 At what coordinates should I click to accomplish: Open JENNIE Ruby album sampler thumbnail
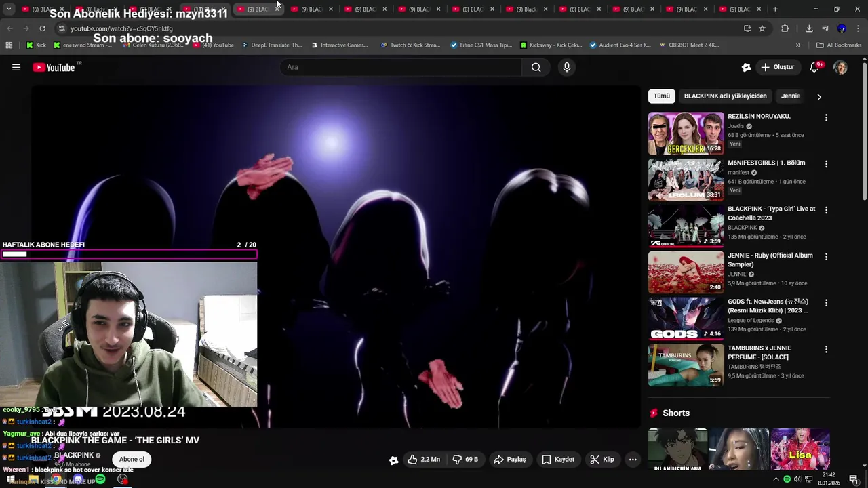(x=686, y=273)
